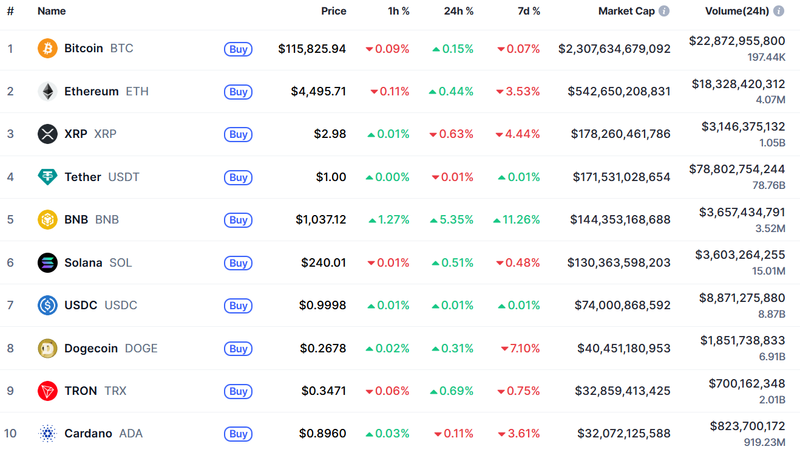This screenshot has width=800, height=452.
Task: Sort by 7d % column header
Action: click(x=525, y=11)
